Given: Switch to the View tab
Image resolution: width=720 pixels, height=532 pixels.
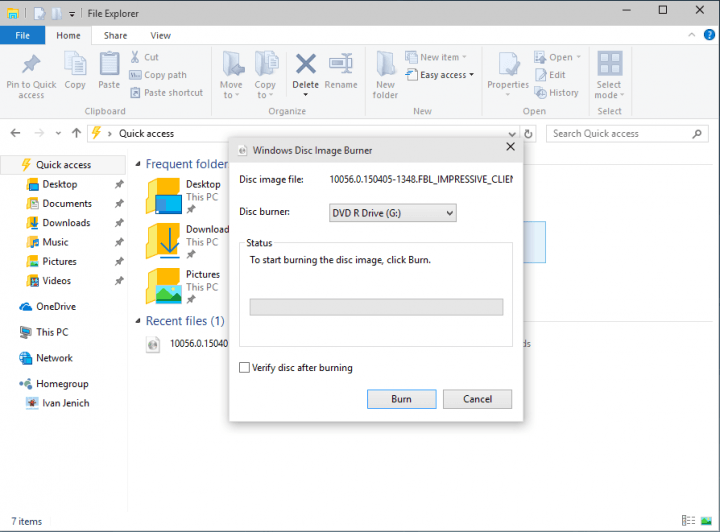Looking at the screenshot, I should (x=161, y=35).
